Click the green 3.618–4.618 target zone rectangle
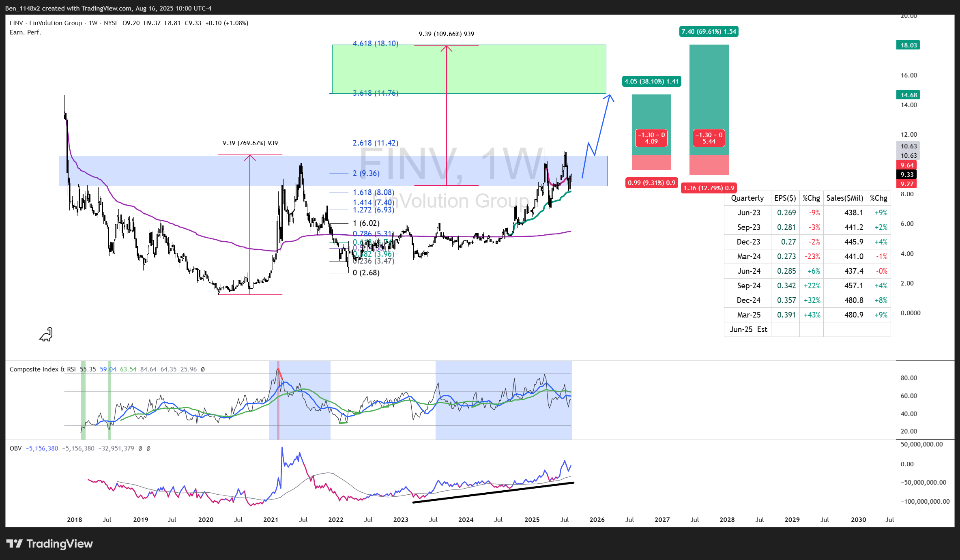The image size is (960, 560). pos(527,69)
